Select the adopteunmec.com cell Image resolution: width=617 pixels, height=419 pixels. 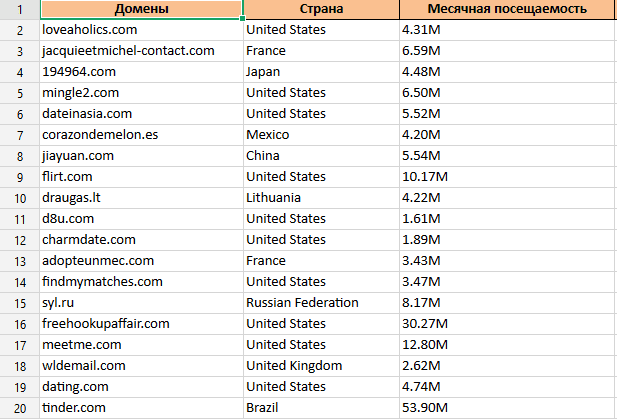pos(141,261)
